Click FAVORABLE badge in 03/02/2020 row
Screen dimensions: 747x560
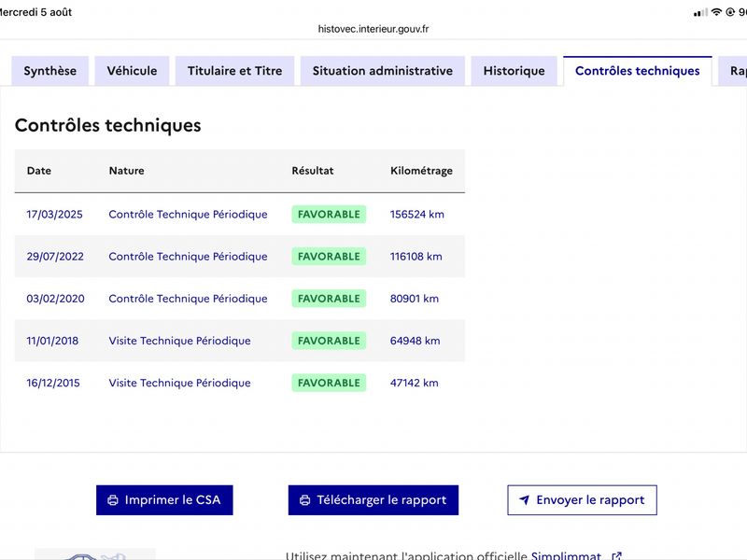click(x=329, y=299)
